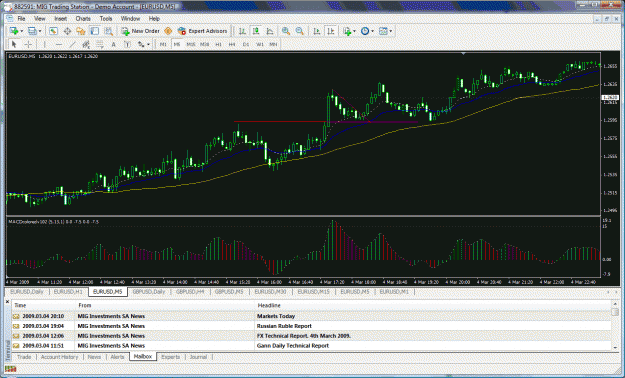Sort the mailbox by Time column
625x378 pixels.
[x=43, y=305]
